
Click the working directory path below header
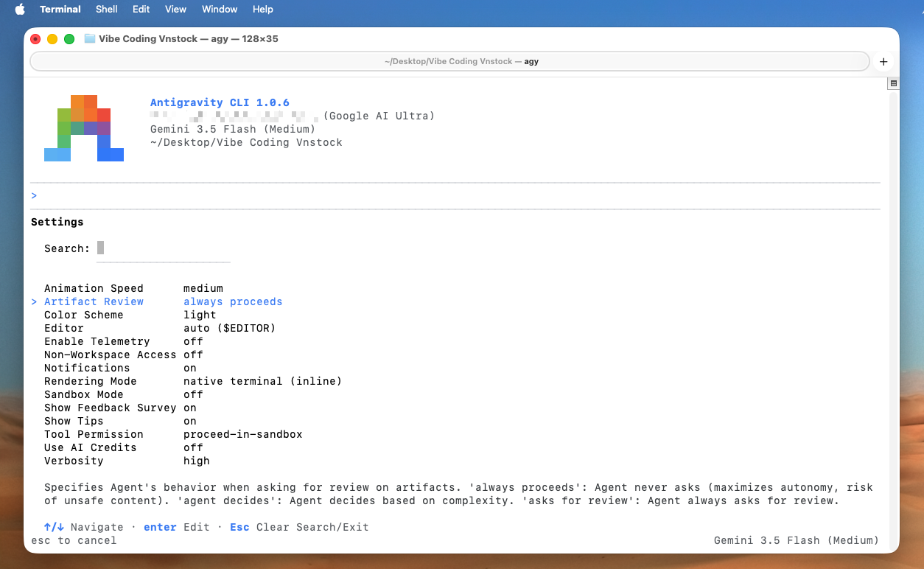pyautogui.click(x=246, y=142)
